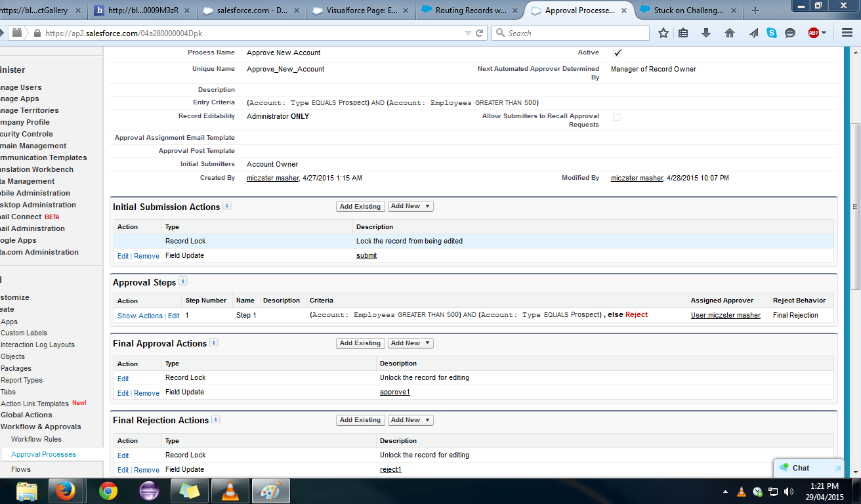Show help info for Initial Submission Actions

(x=227, y=205)
